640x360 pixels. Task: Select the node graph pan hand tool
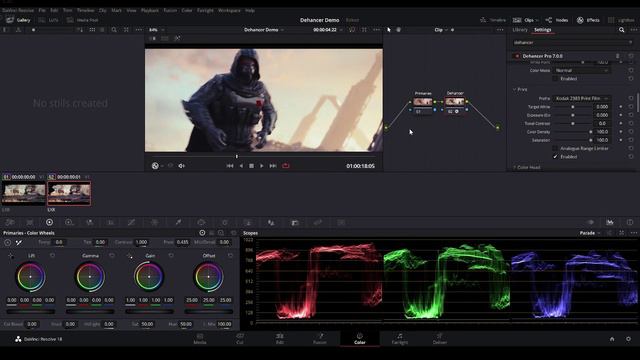click(x=399, y=30)
